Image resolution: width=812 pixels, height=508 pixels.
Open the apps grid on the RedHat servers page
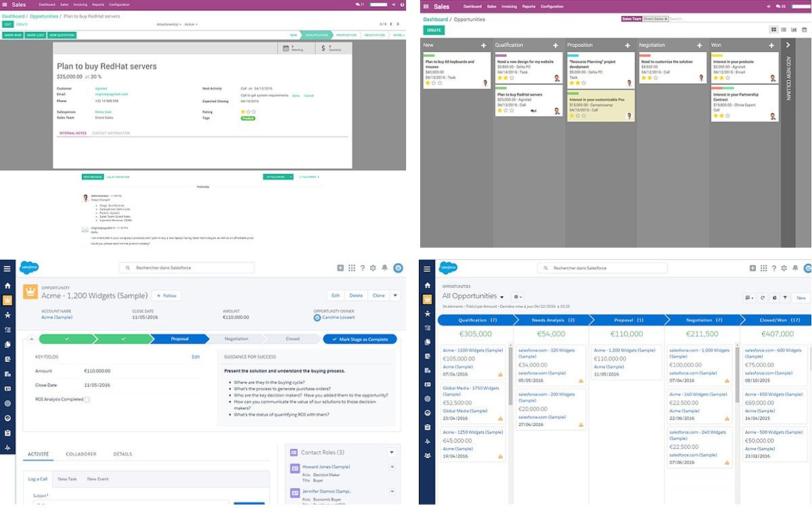pyautogui.click(x=5, y=5)
